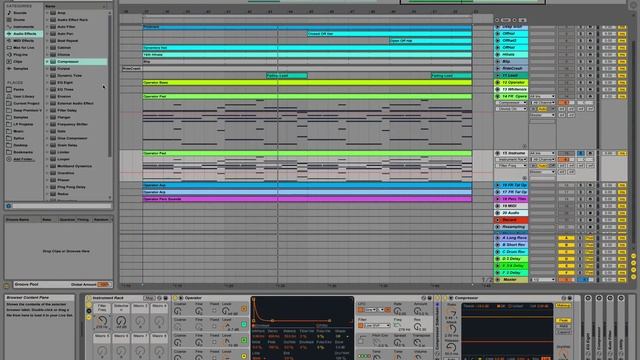This screenshot has height=360, width=640.
Task: Click the Quantize column header in Groove Pool
Action: [67, 220]
